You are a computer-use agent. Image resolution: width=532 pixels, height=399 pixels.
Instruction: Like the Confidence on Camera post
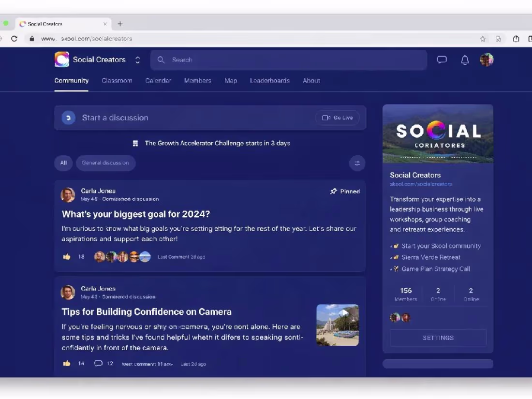point(67,363)
